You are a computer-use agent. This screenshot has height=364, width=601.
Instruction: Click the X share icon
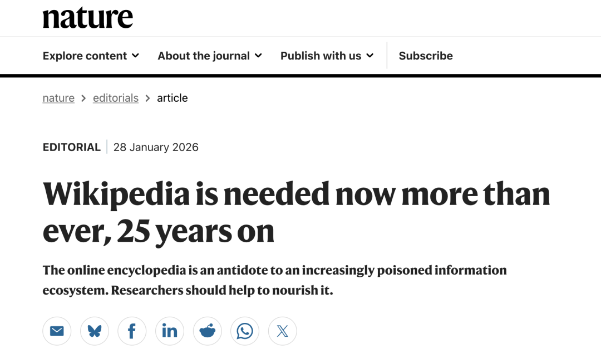pos(282,331)
